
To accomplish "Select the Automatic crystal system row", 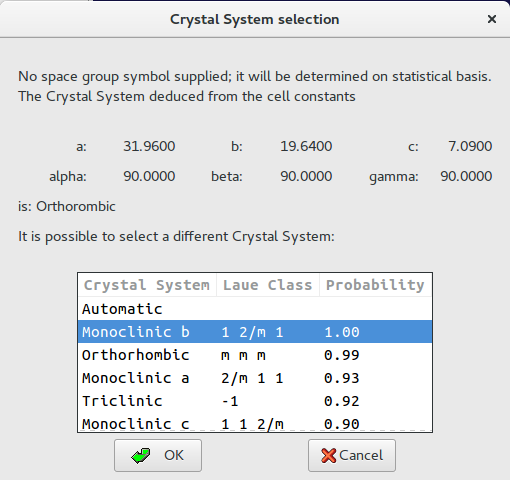I will pyautogui.click(x=255, y=309).
